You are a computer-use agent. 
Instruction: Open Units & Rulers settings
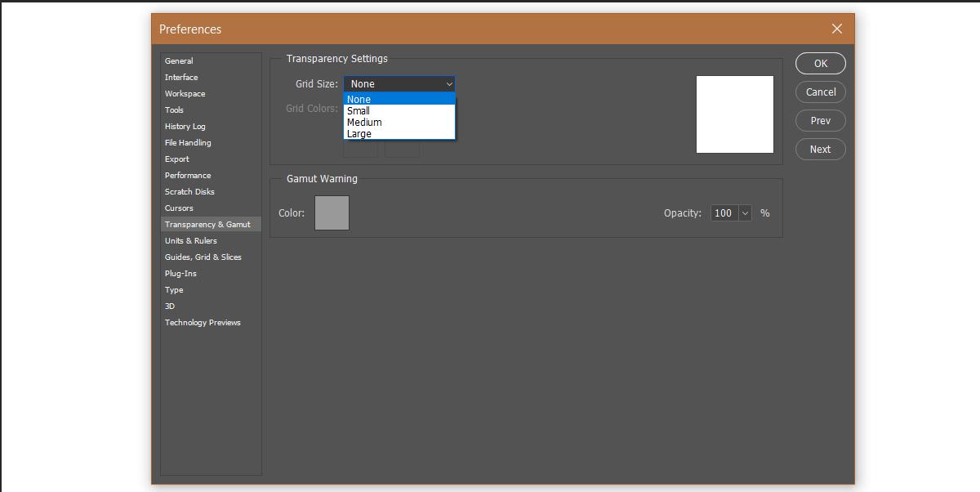(x=190, y=240)
